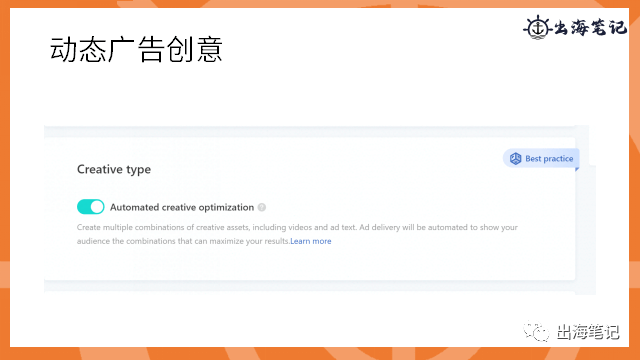Click the description starting 'Create multiple combinations'

(297, 234)
